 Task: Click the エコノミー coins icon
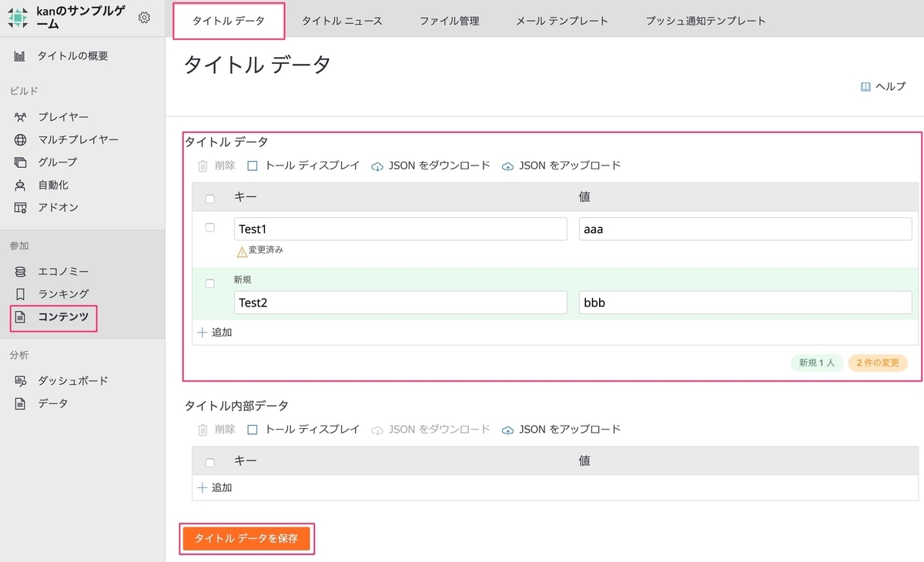pos(20,271)
